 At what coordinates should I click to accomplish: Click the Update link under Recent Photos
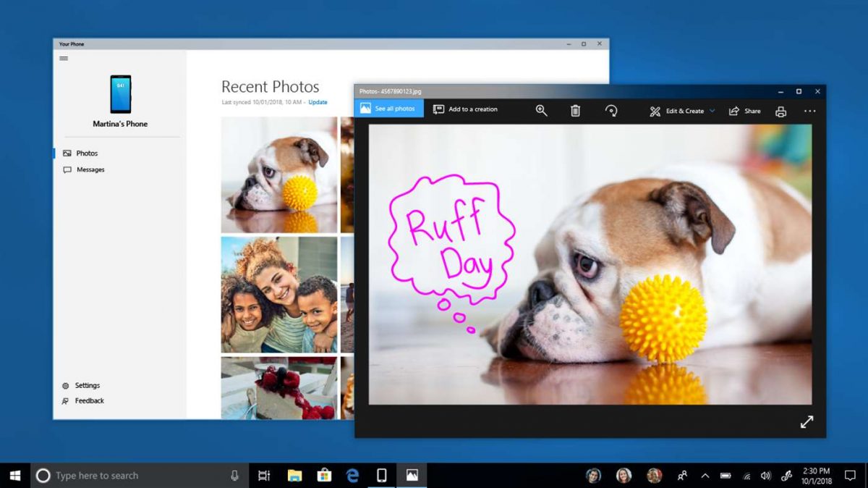(318, 102)
